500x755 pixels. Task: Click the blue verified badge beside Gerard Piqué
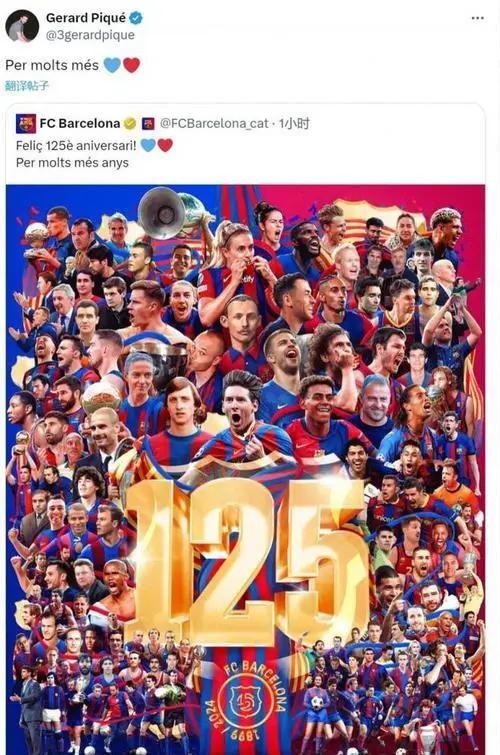(x=136, y=18)
